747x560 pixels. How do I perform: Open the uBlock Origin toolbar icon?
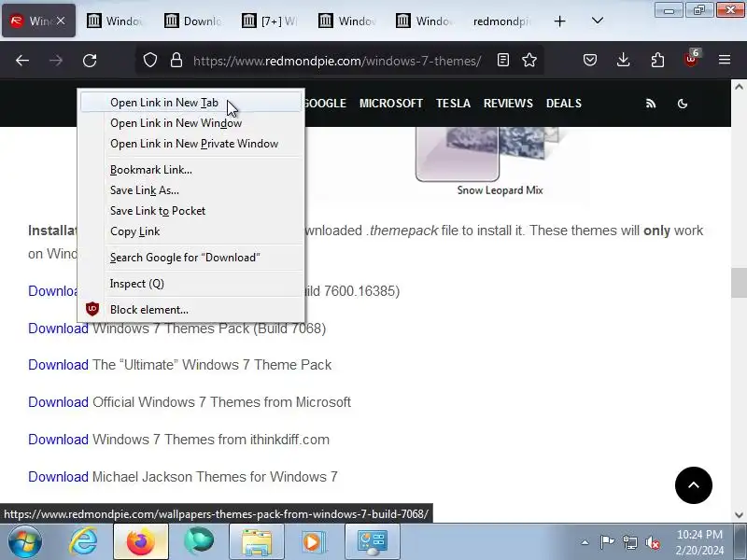click(x=691, y=59)
